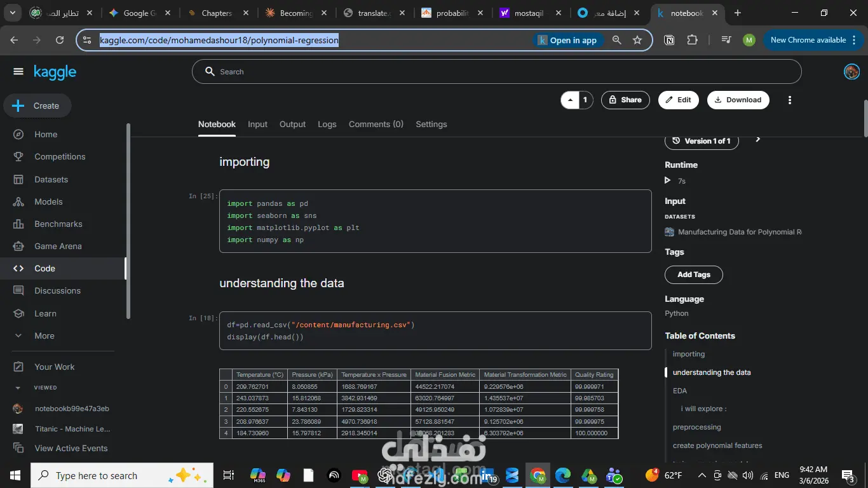Click the page vertical scrollbar
Screen dimensions: 868x488
(865, 118)
